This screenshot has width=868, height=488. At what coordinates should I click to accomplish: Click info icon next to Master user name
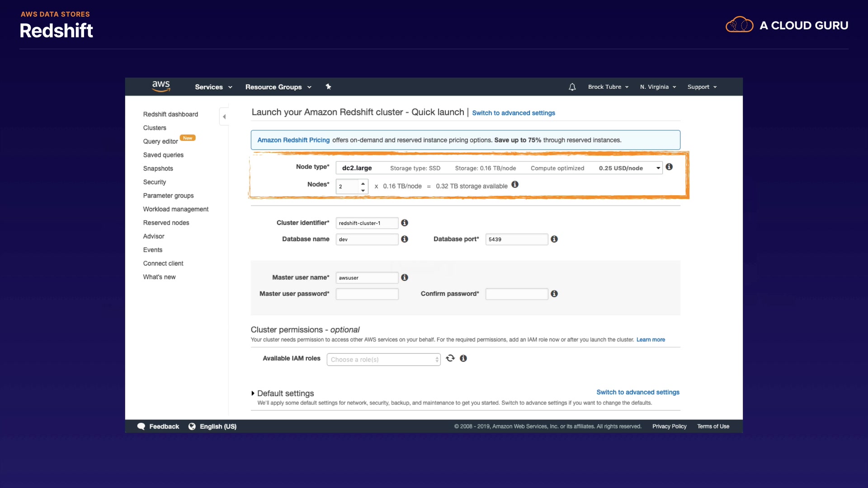coord(405,278)
